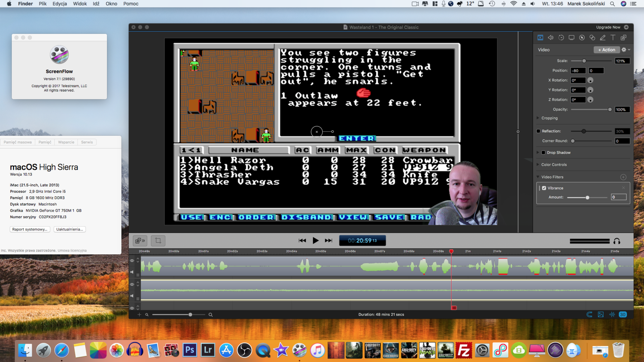Zoom in timeline with large magnifier
The image size is (644, 362).
point(210,315)
